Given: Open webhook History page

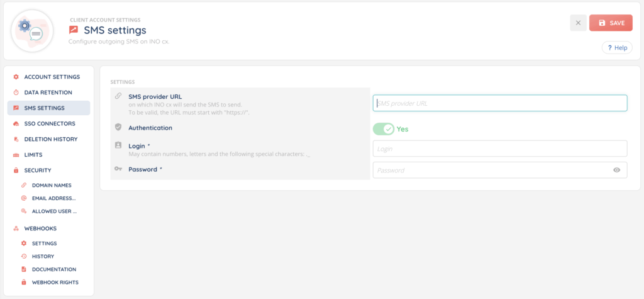Looking at the screenshot, I should tap(43, 256).
